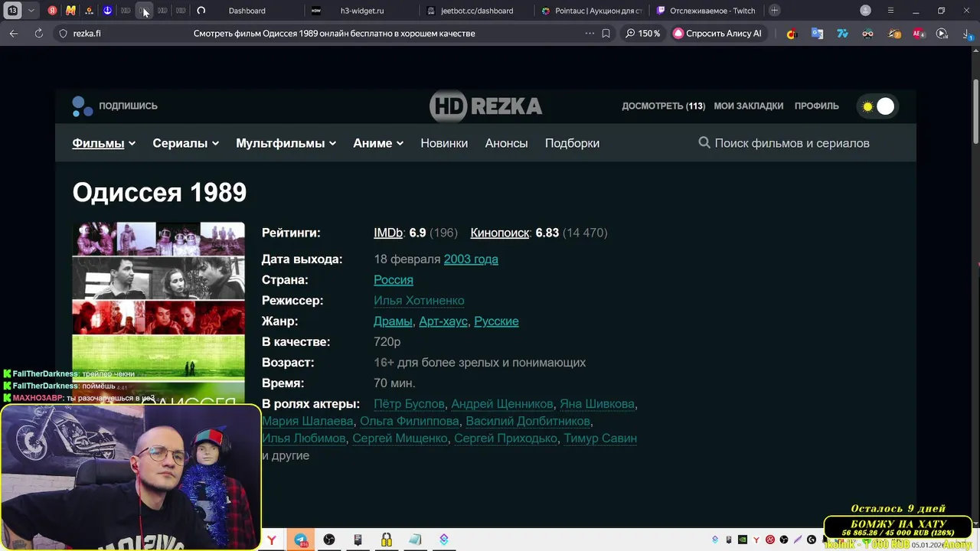Expand the Фильмы dropdown menu
This screenshot has width=980, height=551.
(x=103, y=143)
